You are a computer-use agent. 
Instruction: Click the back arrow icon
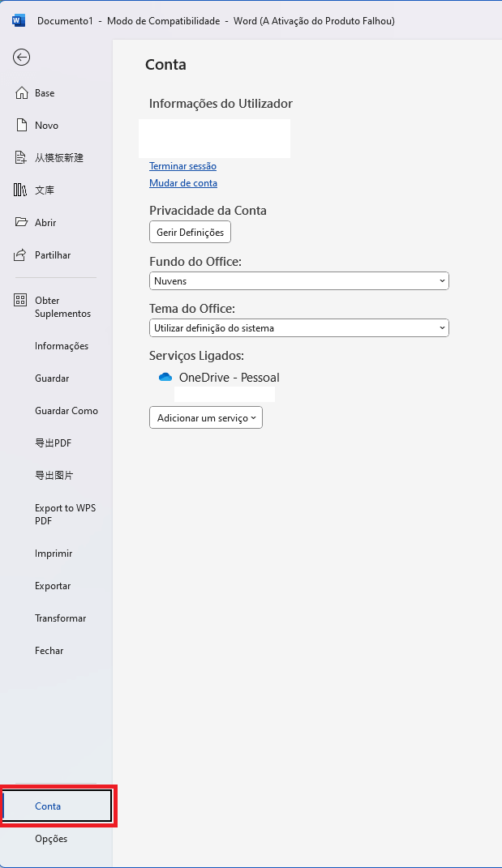(22, 57)
